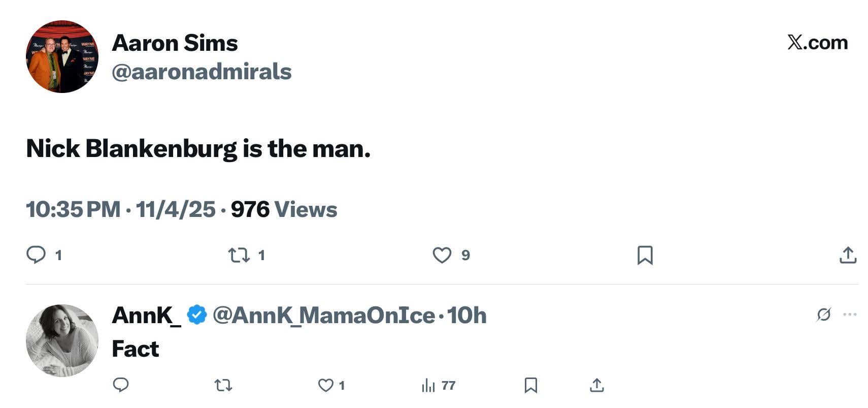
Task: Click the Aaron Sims display name
Action: tap(175, 43)
